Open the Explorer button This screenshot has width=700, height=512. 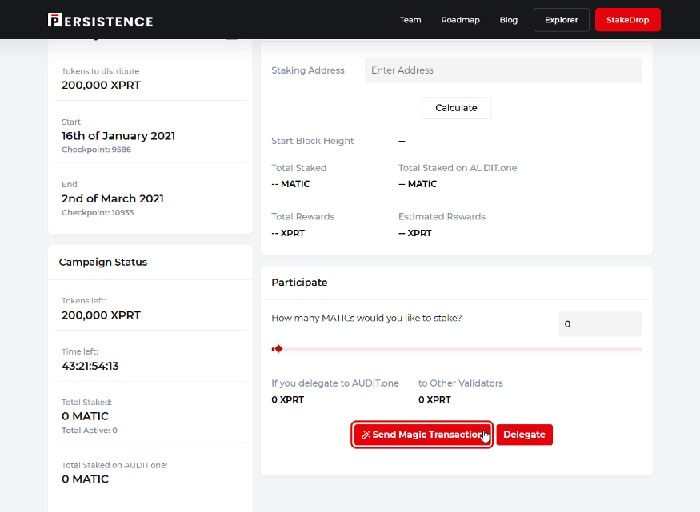561,20
